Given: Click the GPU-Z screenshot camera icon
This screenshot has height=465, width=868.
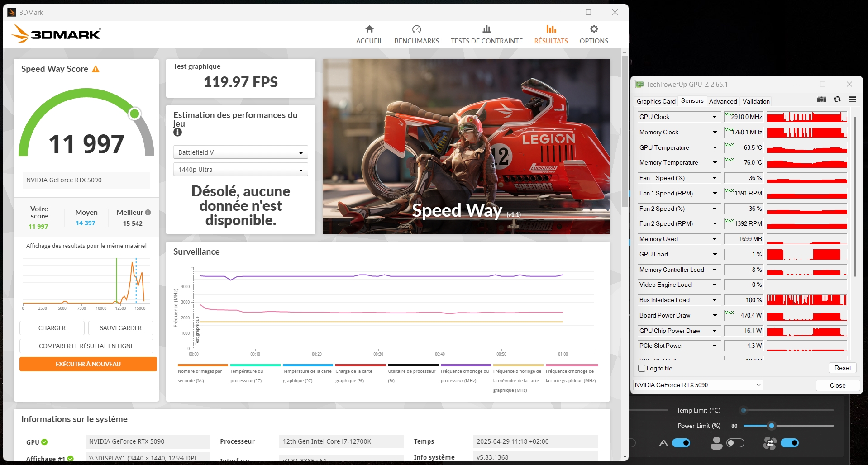Looking at the screenshot, I should pyautogui.click(x=822, y=100).
